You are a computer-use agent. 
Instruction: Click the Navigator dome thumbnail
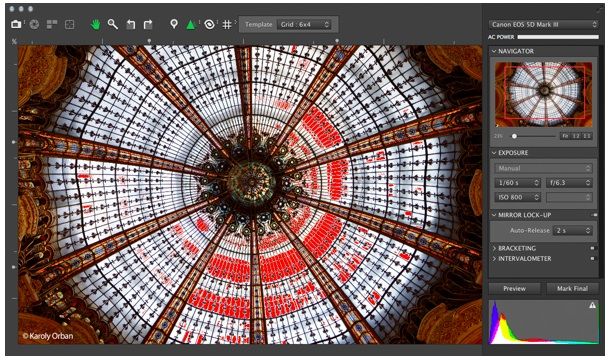pyautogui.click(x=543, y=95)
